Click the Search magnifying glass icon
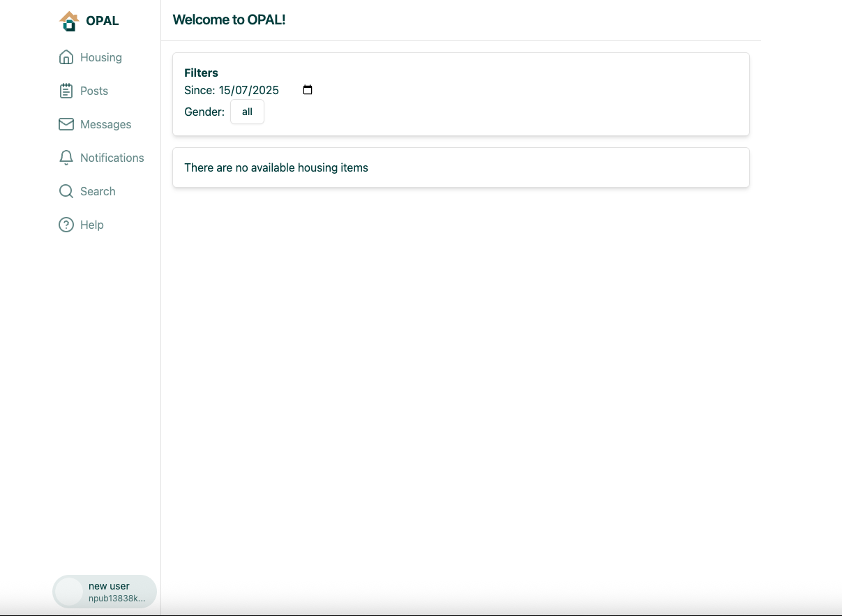The width and height of the screenshot is (842, 616). (66, 191)
